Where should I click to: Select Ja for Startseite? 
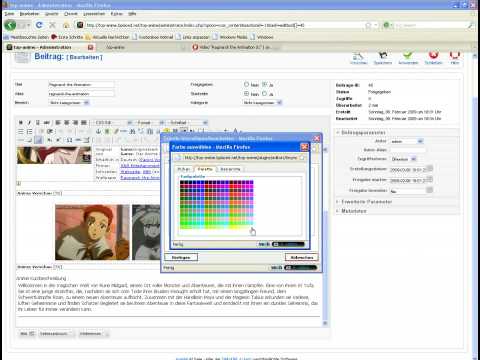(x=264, y=94)
